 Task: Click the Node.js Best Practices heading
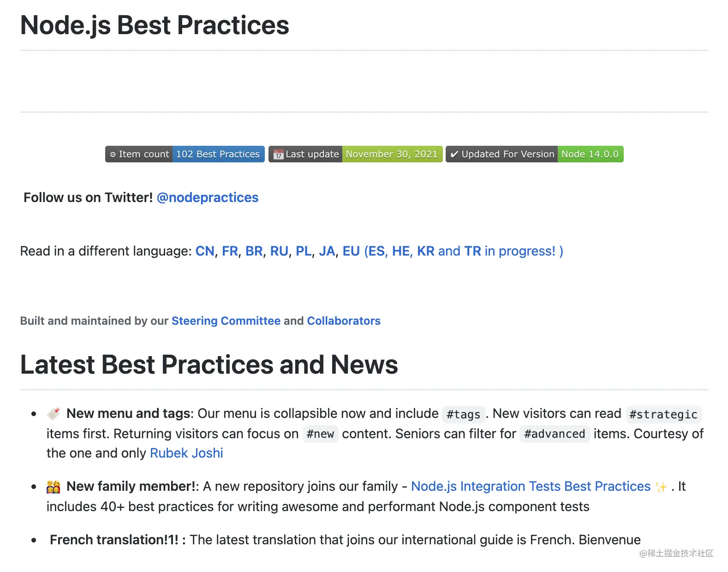(x=155, y=25)
